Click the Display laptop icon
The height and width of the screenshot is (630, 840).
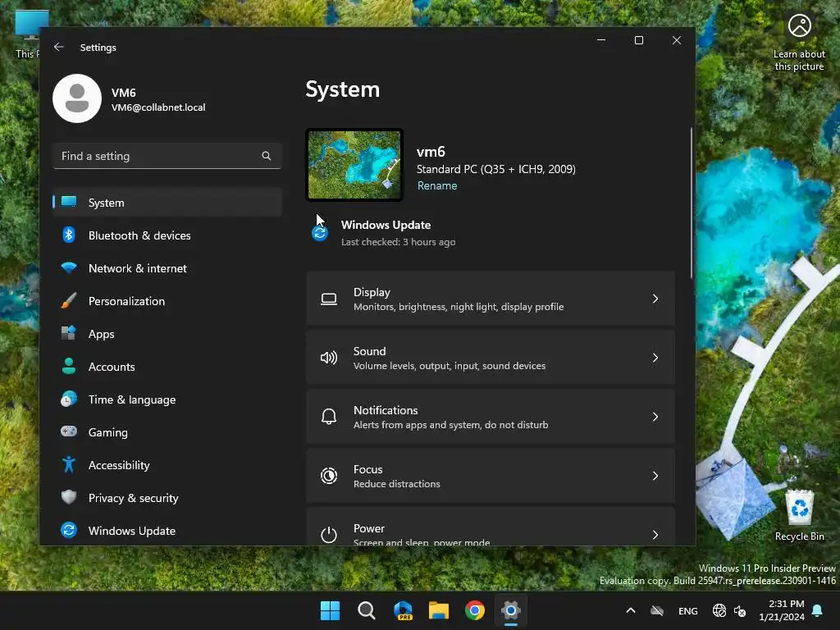pos(329,299)
